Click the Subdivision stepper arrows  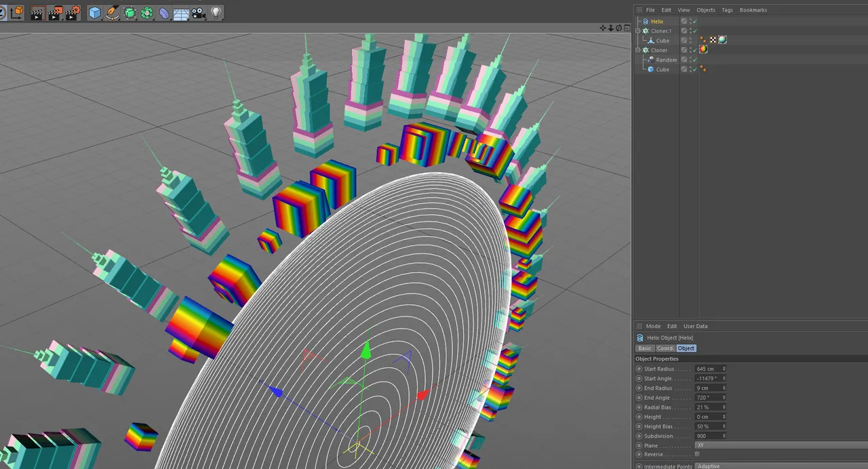coord(724,436)
